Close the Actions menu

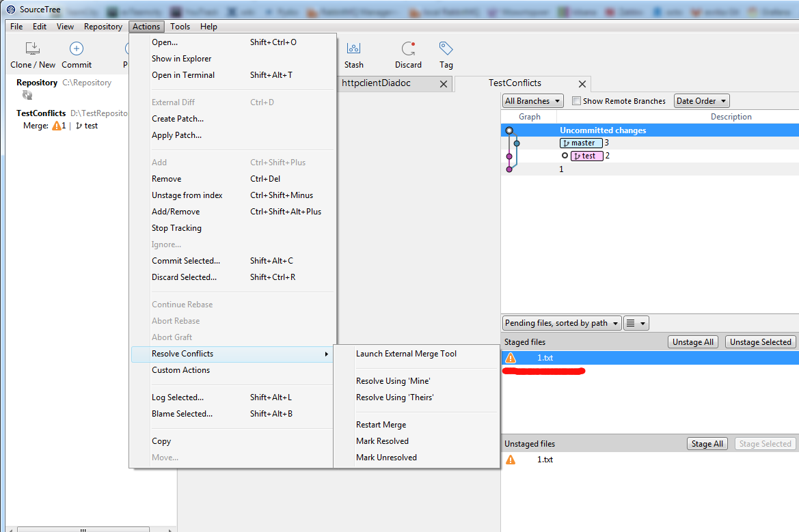146,27
